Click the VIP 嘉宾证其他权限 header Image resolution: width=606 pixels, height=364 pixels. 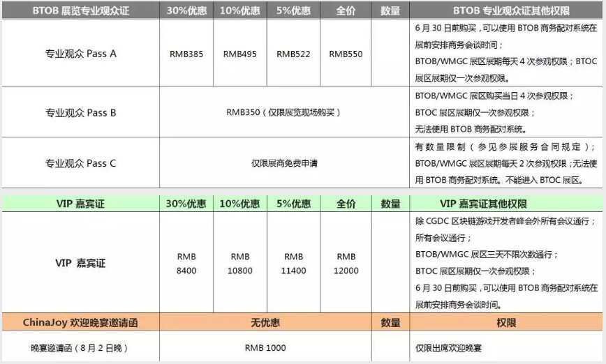[x=506, y=204]
